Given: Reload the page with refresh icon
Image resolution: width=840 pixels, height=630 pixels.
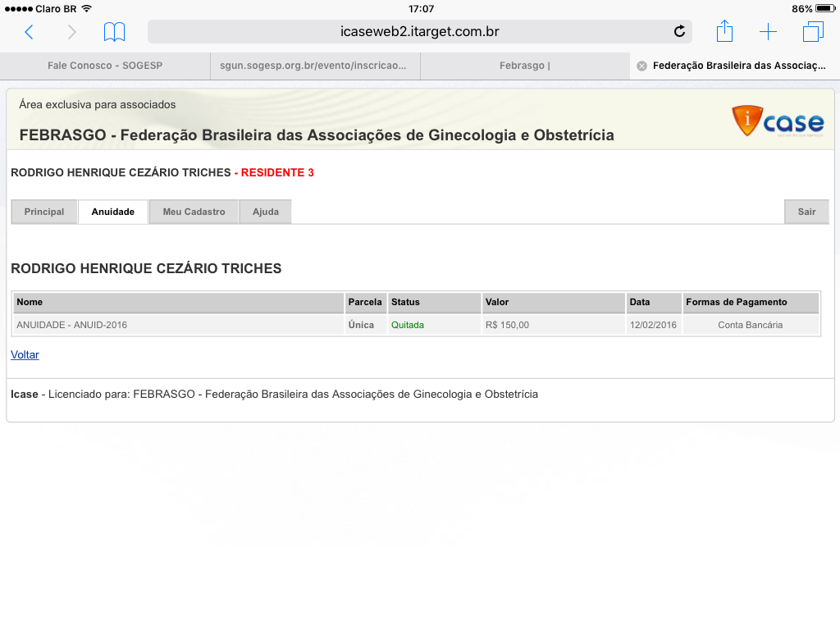Looking at the screenshot, I should [x=679, y=32].
